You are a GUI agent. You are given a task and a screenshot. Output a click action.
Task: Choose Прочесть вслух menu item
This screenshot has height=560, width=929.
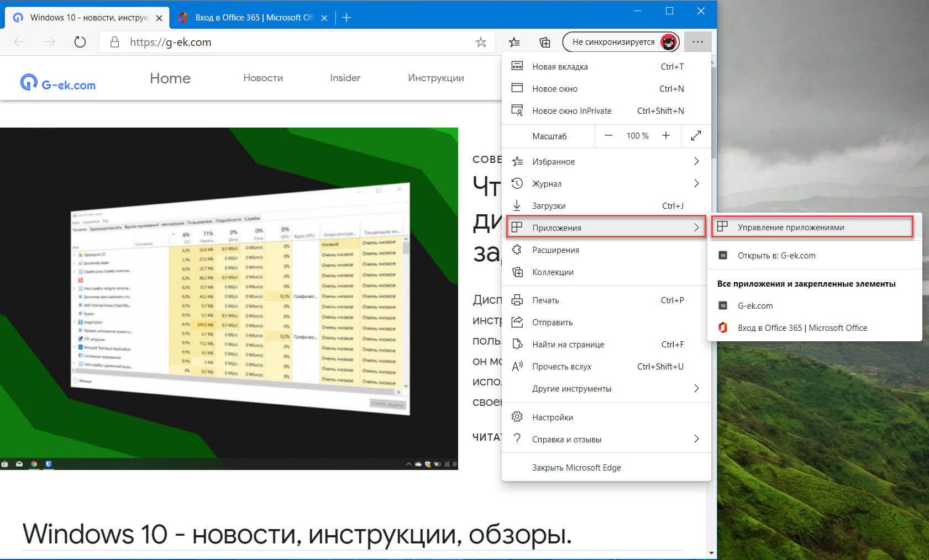coord(606,366)
